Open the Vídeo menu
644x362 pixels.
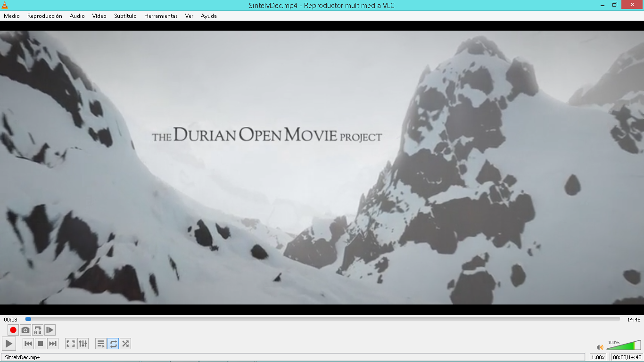pyautogui.click(x=99, y=16)
